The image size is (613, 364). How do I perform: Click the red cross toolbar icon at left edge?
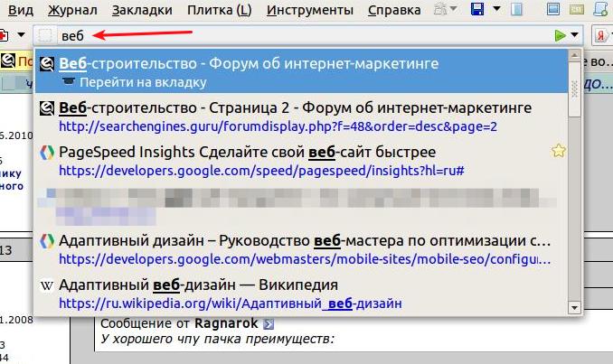pyautogui.click(x=3, y=35)
